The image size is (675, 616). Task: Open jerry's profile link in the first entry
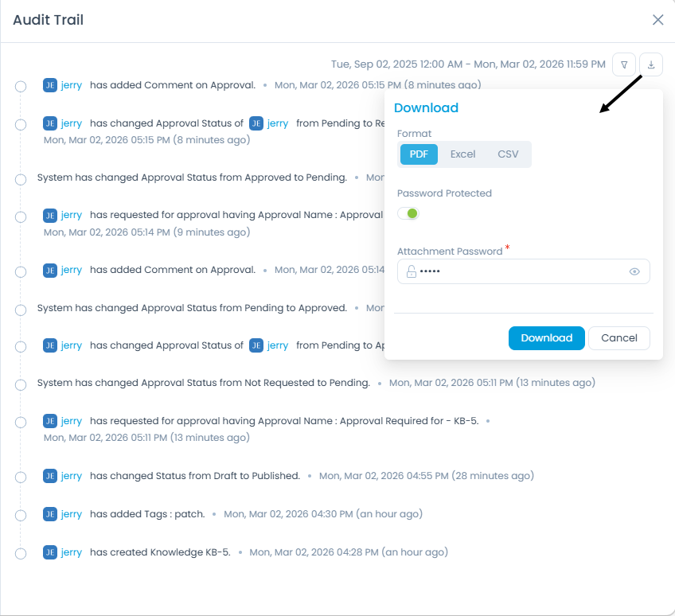coord(72,85)
